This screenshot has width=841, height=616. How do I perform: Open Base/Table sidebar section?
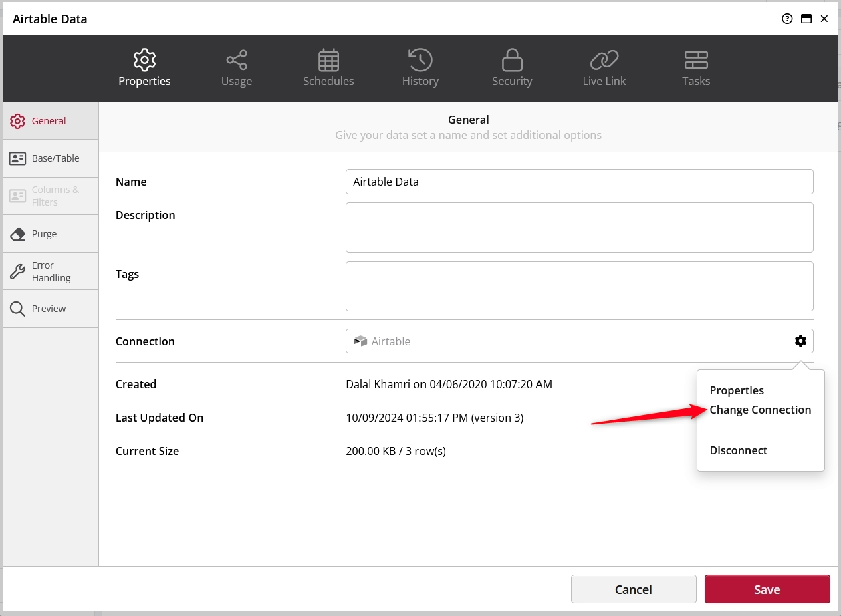coord(51,158)
